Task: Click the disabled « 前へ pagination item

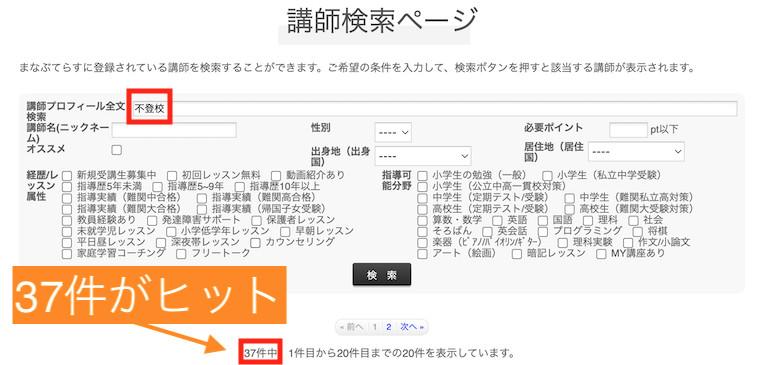Action: [351, 327]
